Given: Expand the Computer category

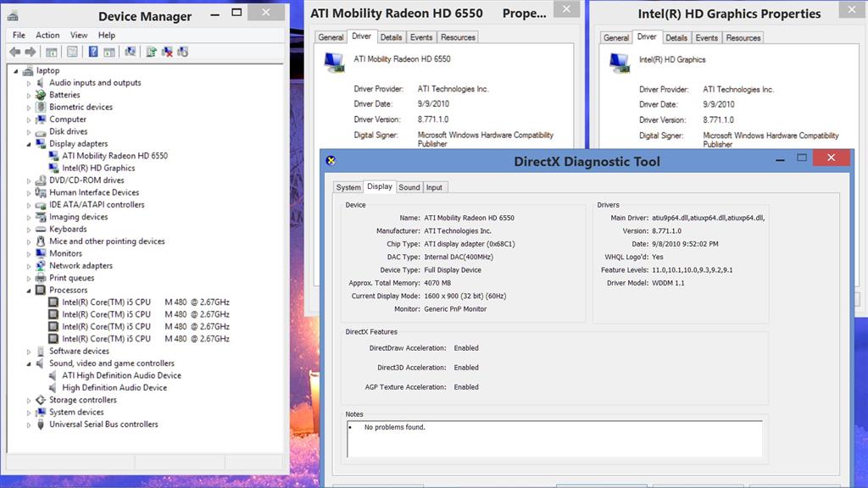Looking at the screenshot, I should [29, 119].
